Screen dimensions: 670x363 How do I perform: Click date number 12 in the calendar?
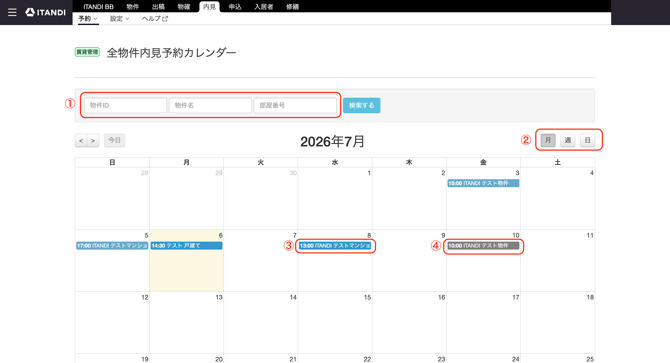(145, 297)
